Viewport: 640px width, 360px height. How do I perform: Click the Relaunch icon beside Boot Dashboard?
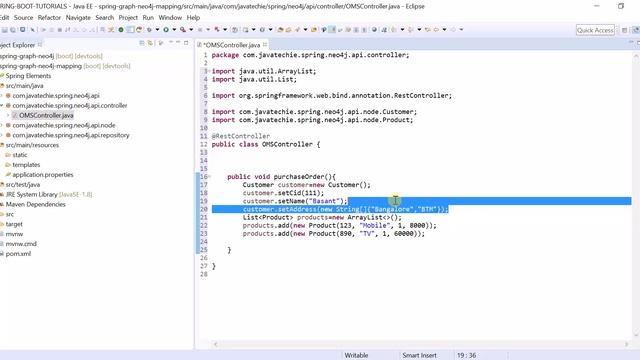point(139,29)
